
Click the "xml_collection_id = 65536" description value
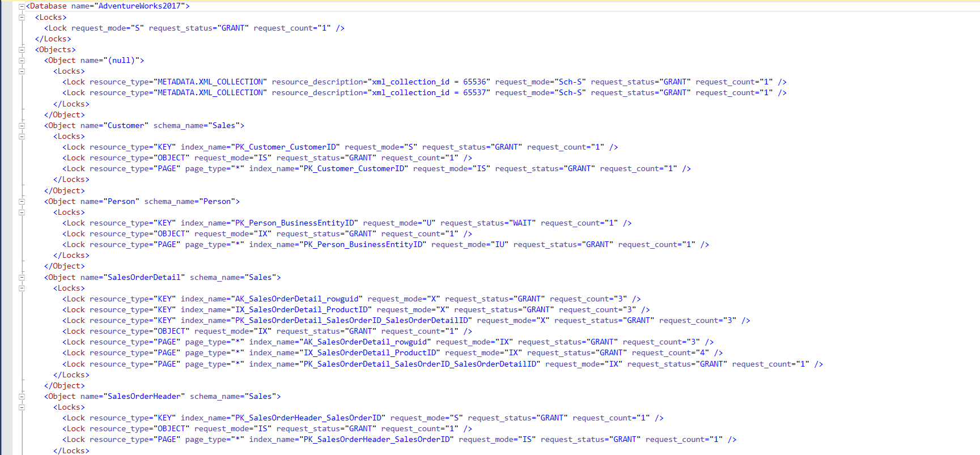tap(429, 82)
